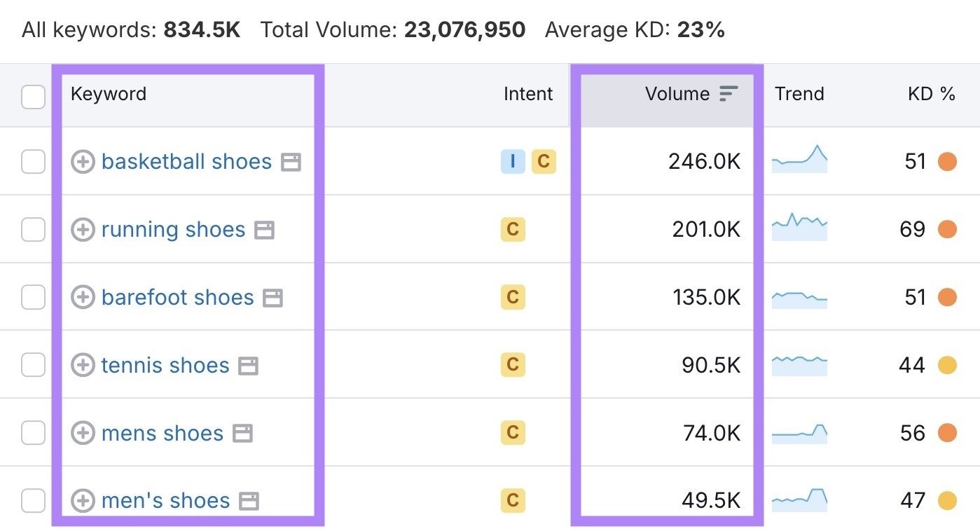980x531 pixels.
Task: Sort by Intent column header
Action: click(528, 94)
